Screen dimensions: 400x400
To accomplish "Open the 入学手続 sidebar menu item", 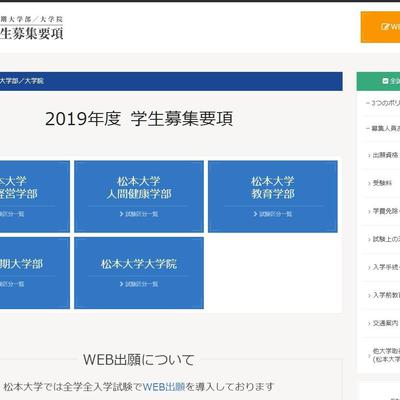I will [383, 267].
